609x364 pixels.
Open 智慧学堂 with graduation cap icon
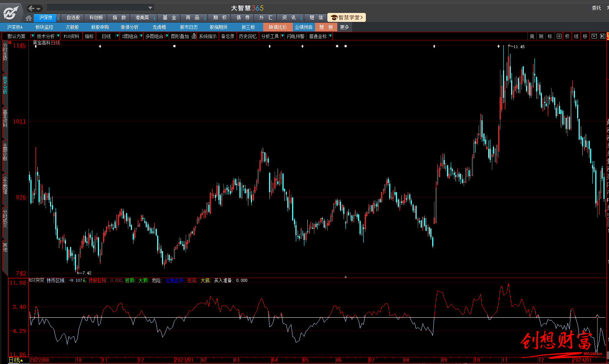point(347,17)
